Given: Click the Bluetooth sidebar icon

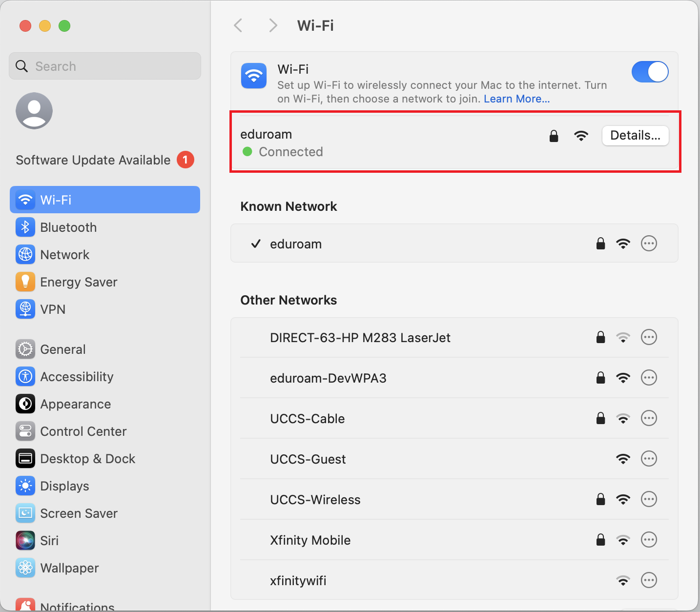Looking at the screenshot, I should (25, 227).
